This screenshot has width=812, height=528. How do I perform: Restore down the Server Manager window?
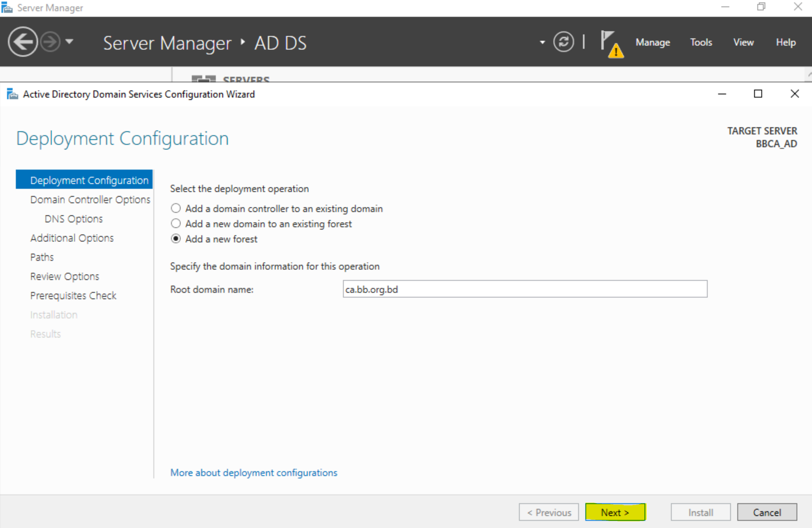pyautogui.click(x=761, y=7)
